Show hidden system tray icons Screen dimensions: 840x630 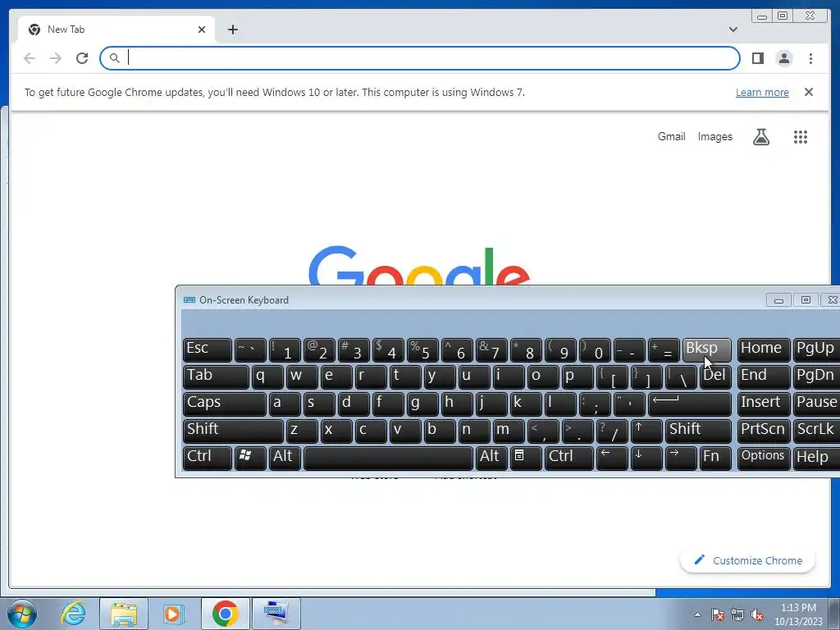click(697, 614)
